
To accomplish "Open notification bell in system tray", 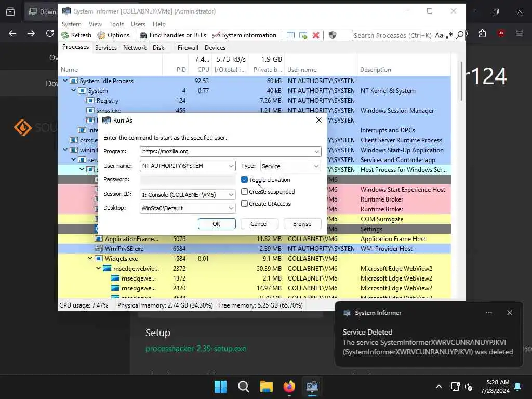I will tap(518, 387).
